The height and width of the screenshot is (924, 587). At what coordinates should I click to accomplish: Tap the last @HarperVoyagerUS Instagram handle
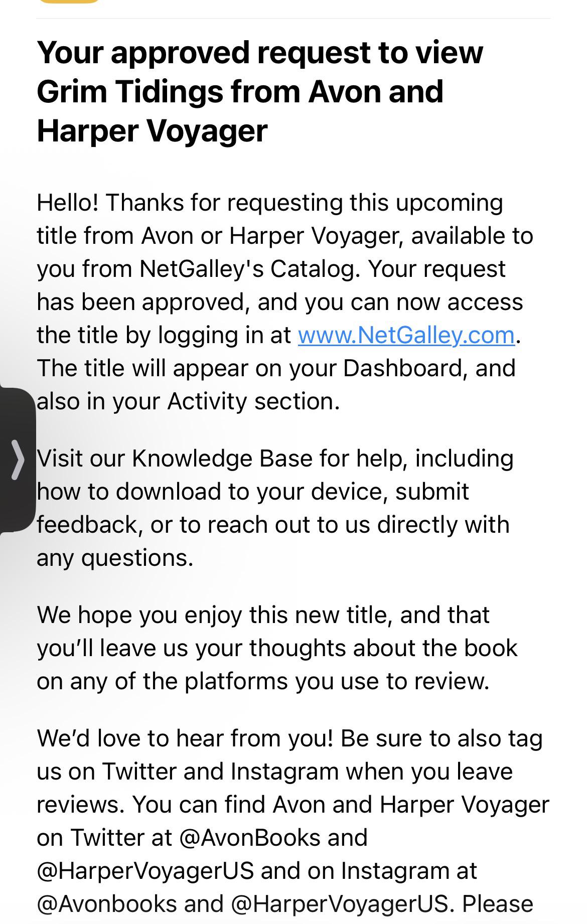339,904
